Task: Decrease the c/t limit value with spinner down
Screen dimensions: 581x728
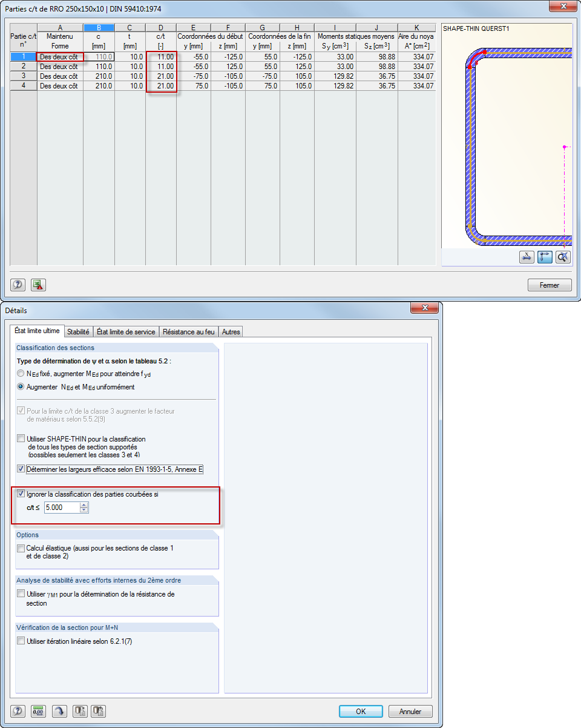Action: (x=84, y=510)
